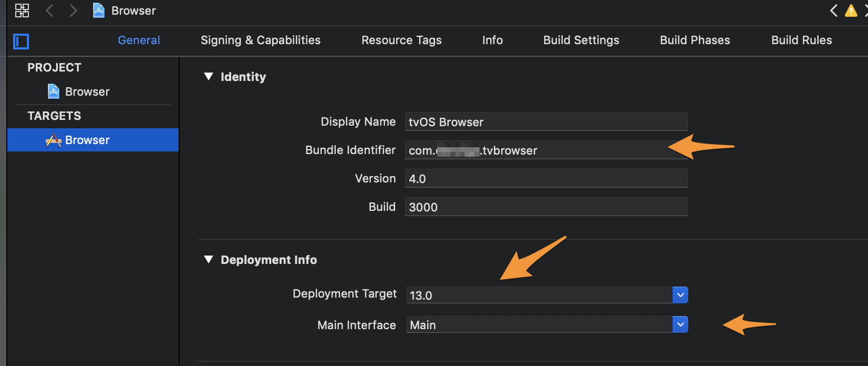Open the related items grid icon
This screenshot has height=366, width=868.
(22, 11)
